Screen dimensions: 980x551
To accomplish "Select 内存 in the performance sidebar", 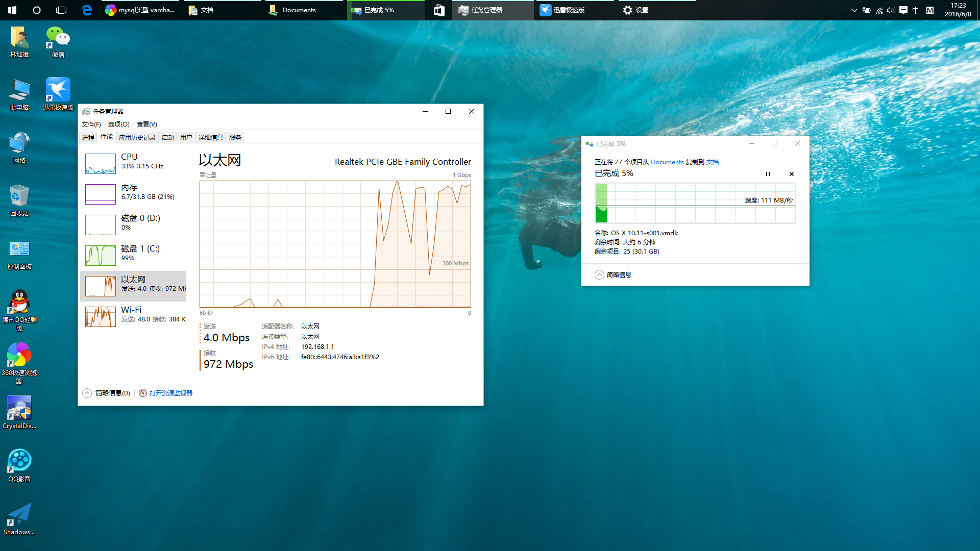I will (133, 194).
